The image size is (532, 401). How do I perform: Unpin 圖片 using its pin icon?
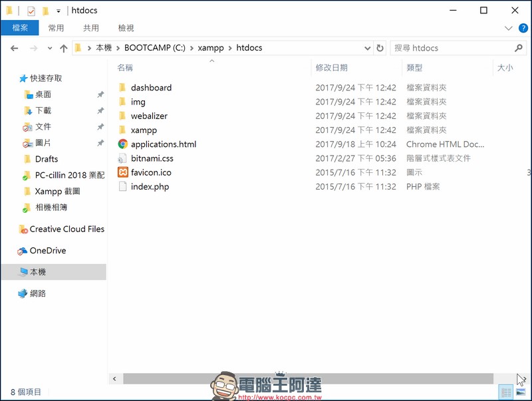coord(100,143)
